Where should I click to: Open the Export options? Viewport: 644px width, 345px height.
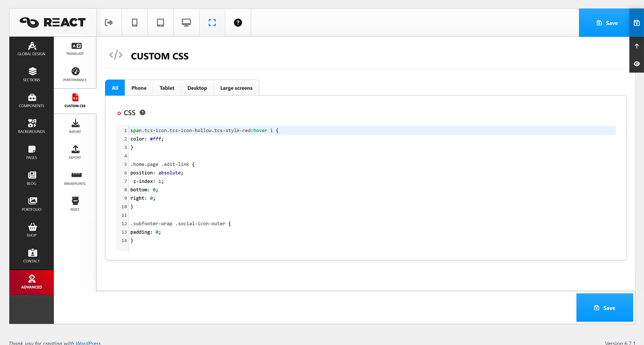pyautogui.click(x=75, y=152)
